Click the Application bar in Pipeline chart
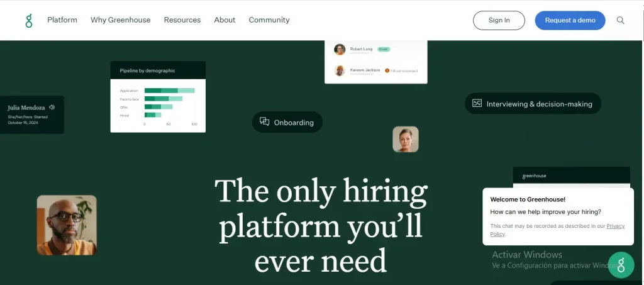 (x=170, y=91)
